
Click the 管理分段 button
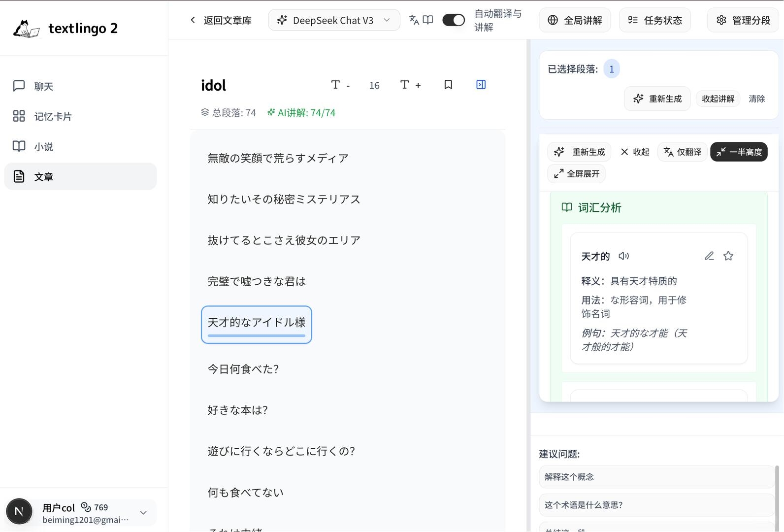coord(744,20)
